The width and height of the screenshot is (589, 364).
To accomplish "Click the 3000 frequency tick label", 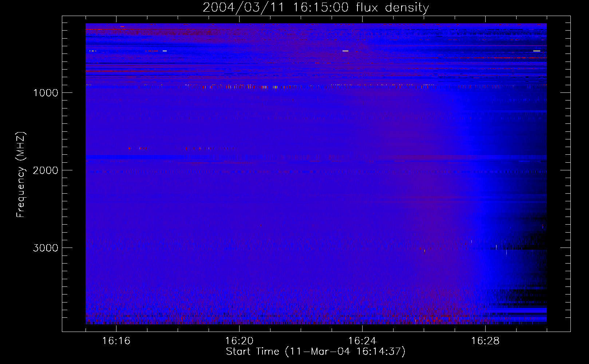I will [46, 248].
